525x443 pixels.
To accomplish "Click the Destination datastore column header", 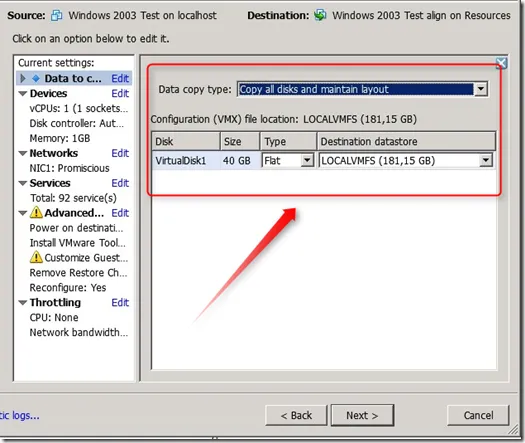I will pos(406,141).
